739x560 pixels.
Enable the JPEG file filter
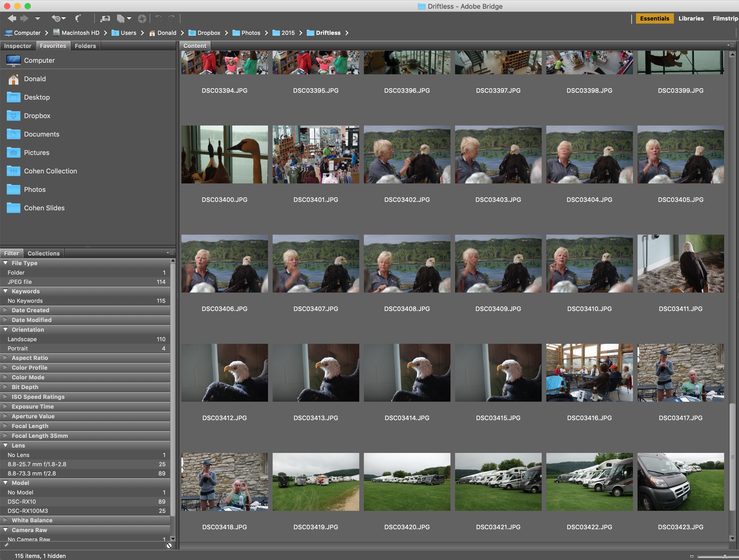tap(19, 282)
